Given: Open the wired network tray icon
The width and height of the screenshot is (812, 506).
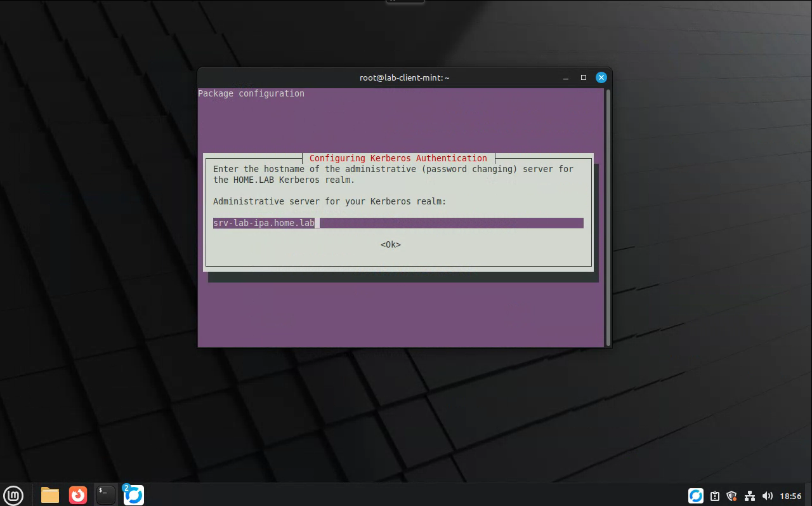Looking at the screenshot, I should [x=749, y=496].
